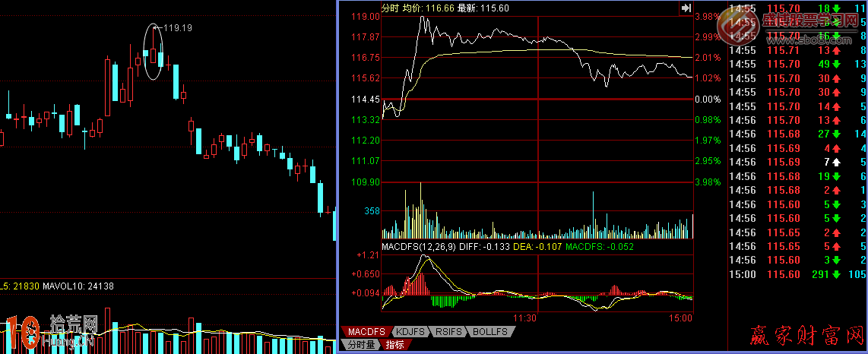Select the 14:56 115.68 volume 27 tick row
The width and height of the screenshot is (868, 354).
798,134
